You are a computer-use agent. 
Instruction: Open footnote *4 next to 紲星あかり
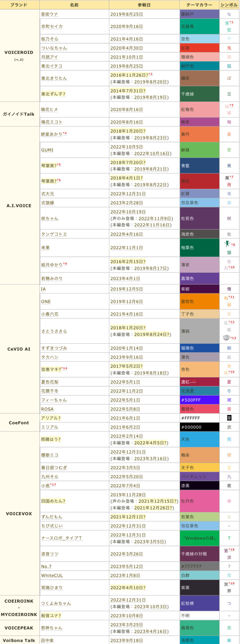65,133
